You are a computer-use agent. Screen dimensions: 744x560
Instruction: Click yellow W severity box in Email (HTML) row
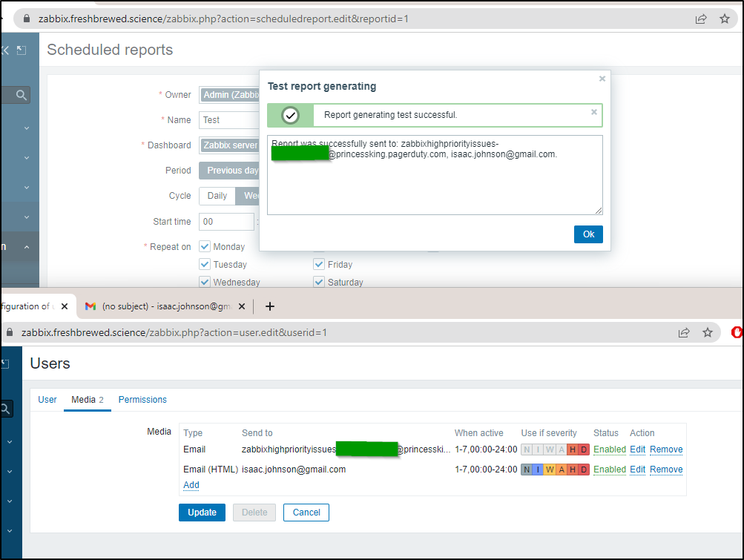(550, 470)
